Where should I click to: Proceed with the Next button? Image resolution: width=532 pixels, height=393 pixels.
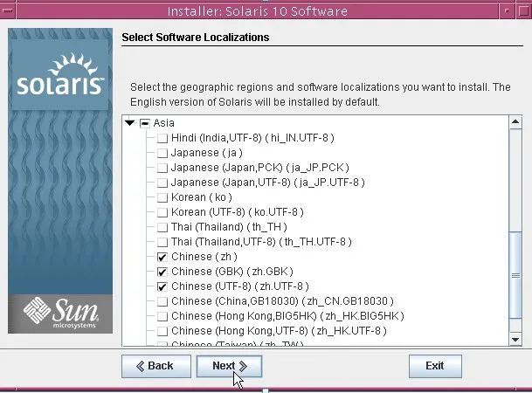click(229, 366)
